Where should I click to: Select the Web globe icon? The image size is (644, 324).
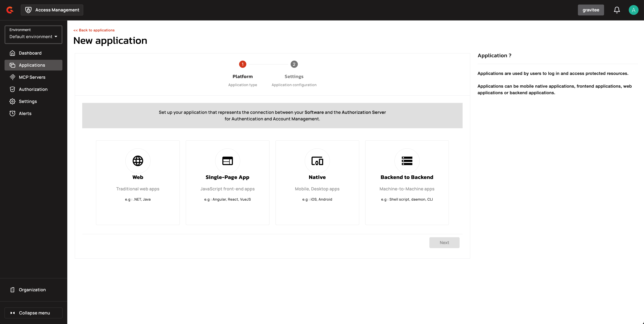138,161
